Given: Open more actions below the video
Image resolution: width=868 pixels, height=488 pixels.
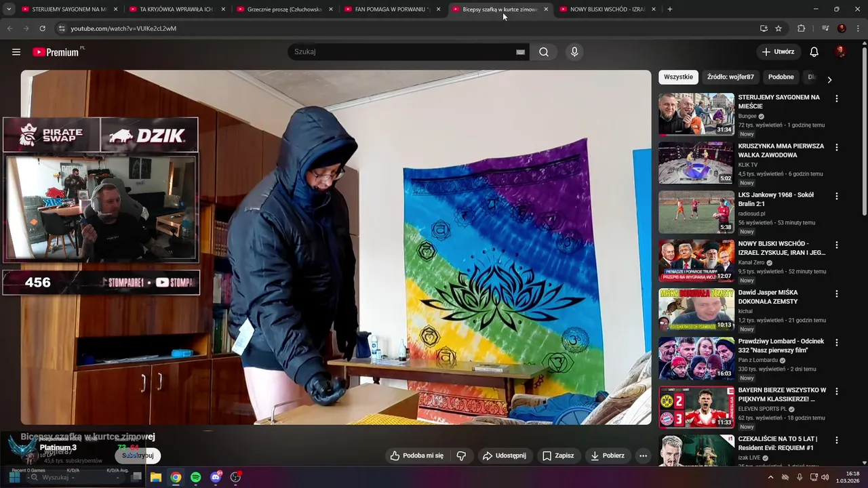Looking at the screenshot, I should (x=643, y=455).
